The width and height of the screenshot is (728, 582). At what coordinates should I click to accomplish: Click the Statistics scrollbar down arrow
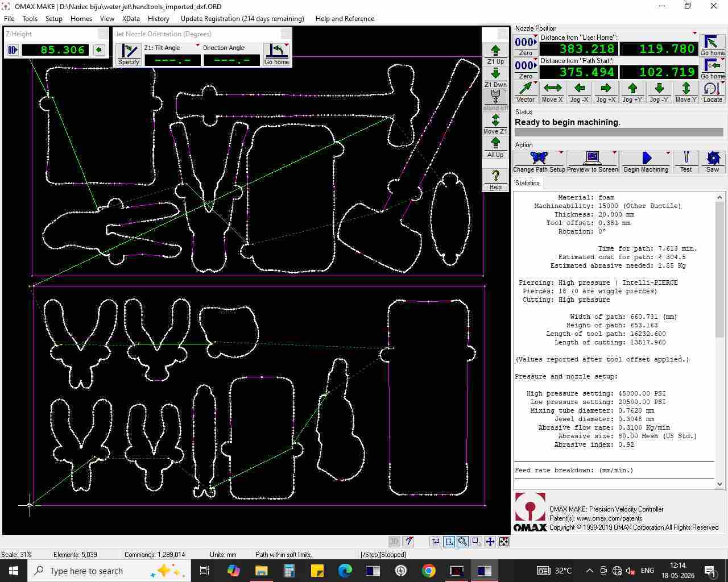(719, 484)
